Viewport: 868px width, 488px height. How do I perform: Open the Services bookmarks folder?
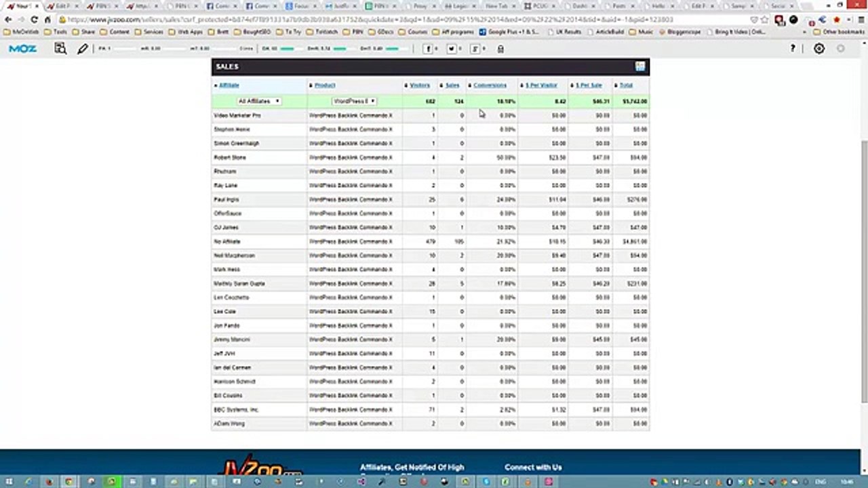pyautogui.click(x=149, y=32)
